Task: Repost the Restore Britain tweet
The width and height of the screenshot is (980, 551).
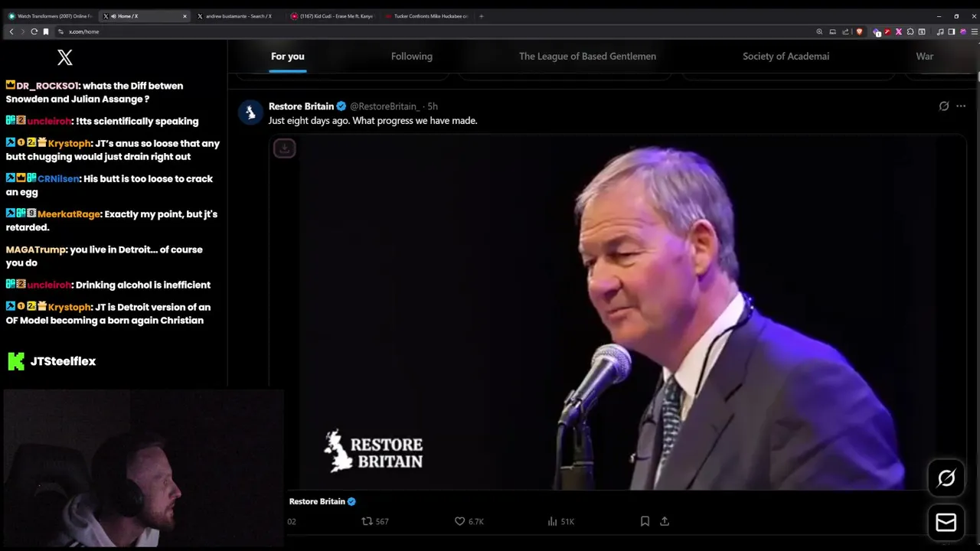Action: click(375, 521)
